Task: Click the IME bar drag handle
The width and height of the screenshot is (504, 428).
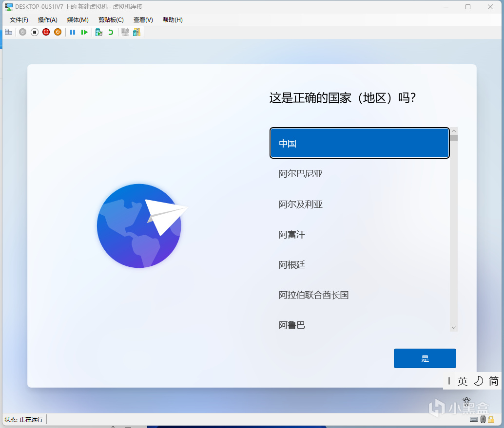Action: [449, 381]
